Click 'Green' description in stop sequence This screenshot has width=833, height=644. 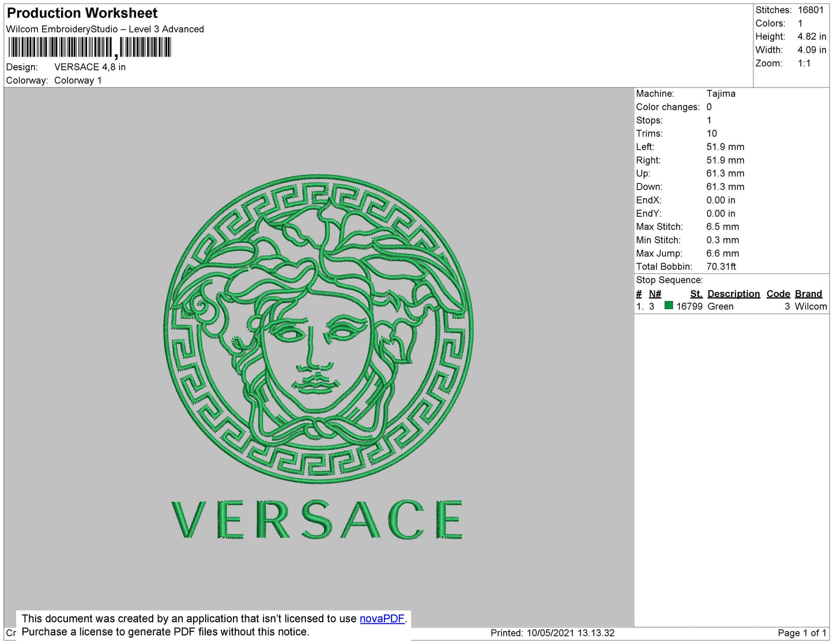pyautogui.click(x=721, y=306)
